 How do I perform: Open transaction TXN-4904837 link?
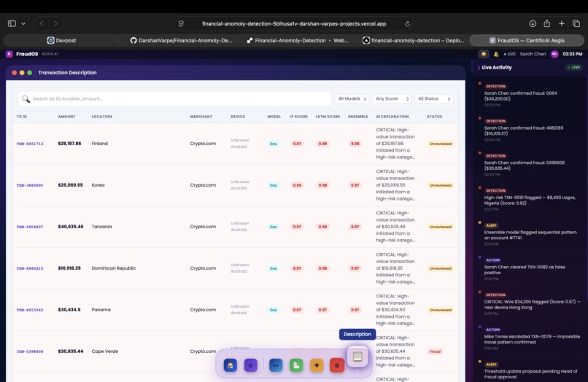[x=30, y=227]
